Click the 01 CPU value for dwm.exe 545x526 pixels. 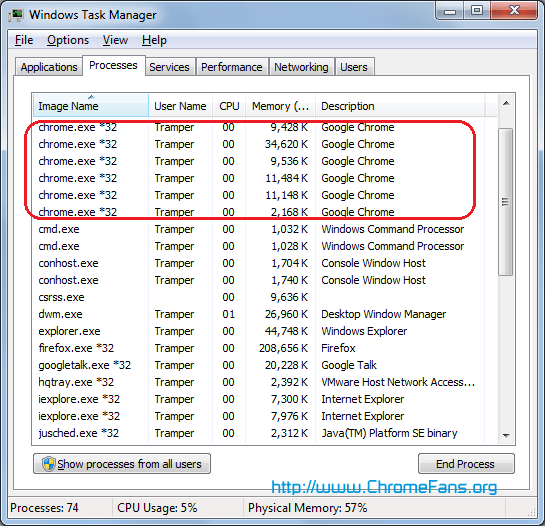pos(228,314)
